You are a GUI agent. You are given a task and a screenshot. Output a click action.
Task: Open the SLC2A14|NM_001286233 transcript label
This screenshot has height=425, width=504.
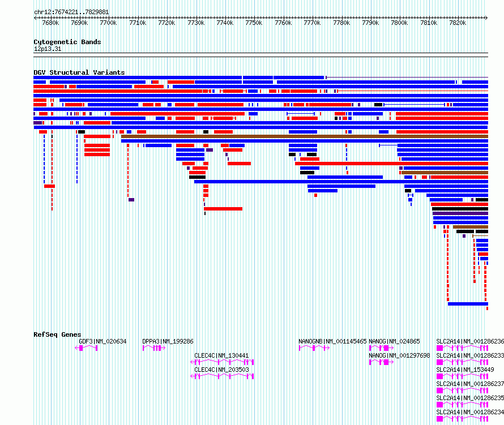click(470, 355)
